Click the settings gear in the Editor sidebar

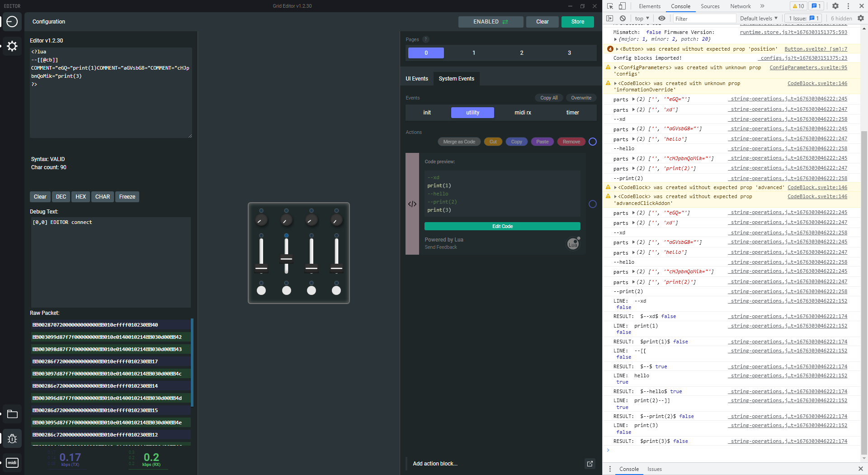click(x=12, y=46)
